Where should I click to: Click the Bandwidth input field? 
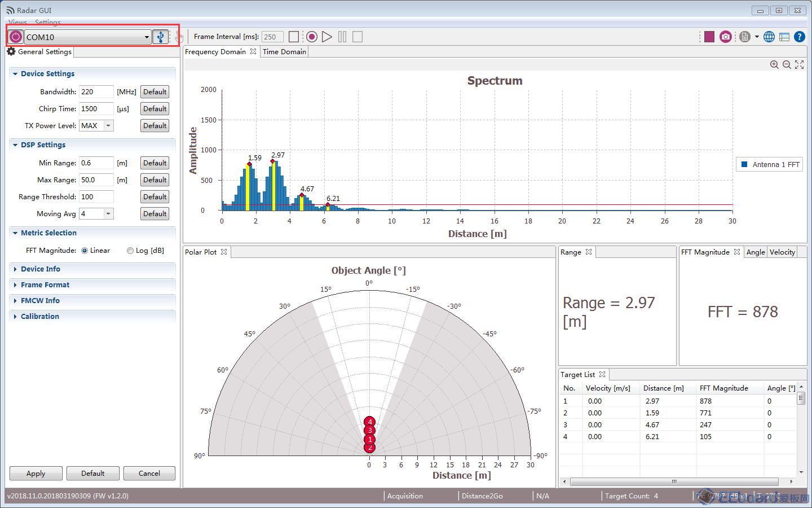coord(96,92)
